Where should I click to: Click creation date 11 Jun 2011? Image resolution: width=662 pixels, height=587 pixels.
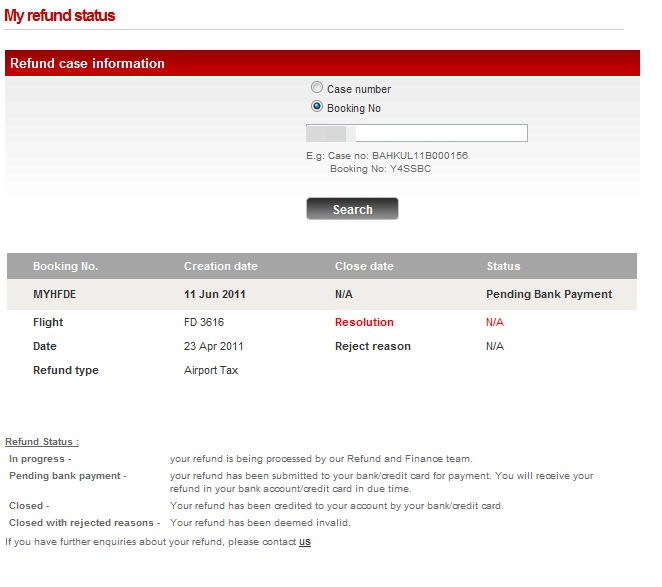(214, 294)
